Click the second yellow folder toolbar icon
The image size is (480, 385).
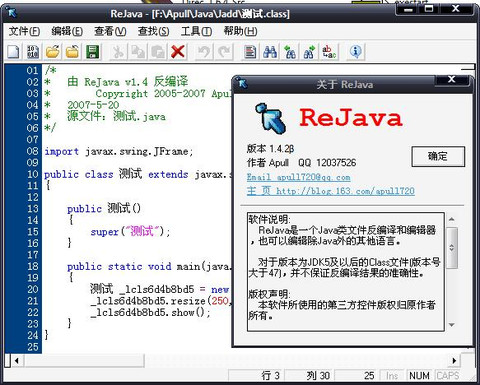[72, 52]
